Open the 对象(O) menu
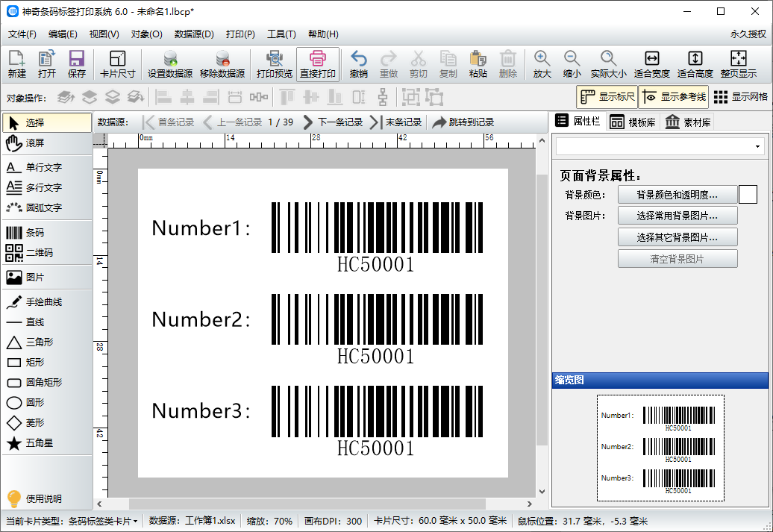The image size is (773, 532). tap(146, 34)
